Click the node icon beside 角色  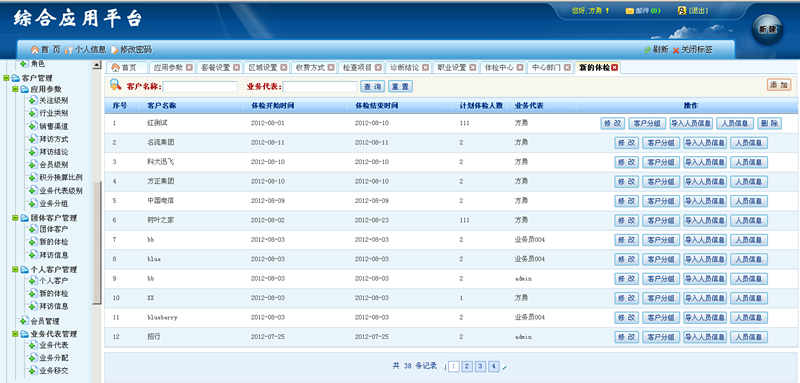pos(24,64)
